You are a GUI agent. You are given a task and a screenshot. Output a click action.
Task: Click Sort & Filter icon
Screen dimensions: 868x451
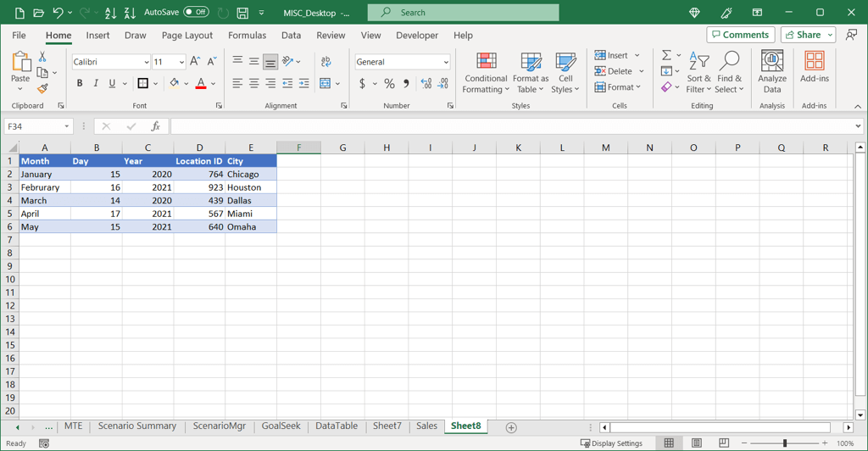click(698, 62)
